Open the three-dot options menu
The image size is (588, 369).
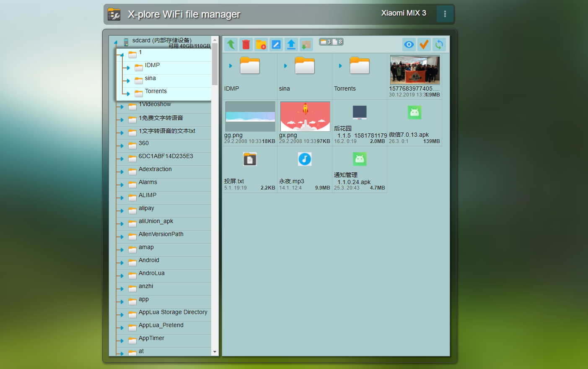pyautogui.click(x=445, y=14)
